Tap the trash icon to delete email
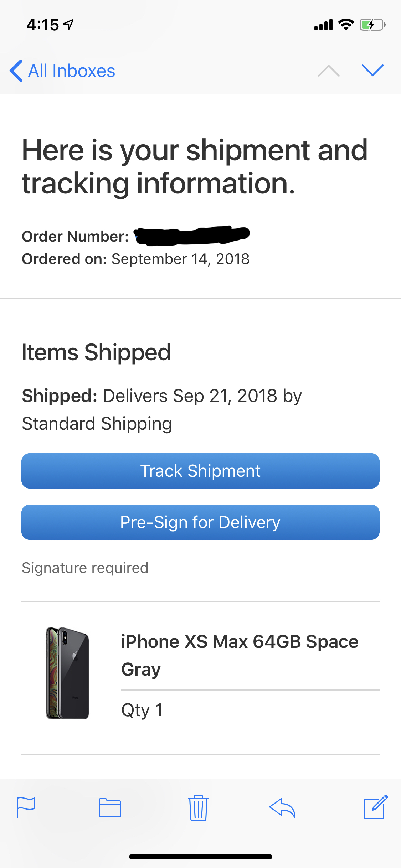Image resolution: width=401 pixels, height=868 pixels. (198, 807)
